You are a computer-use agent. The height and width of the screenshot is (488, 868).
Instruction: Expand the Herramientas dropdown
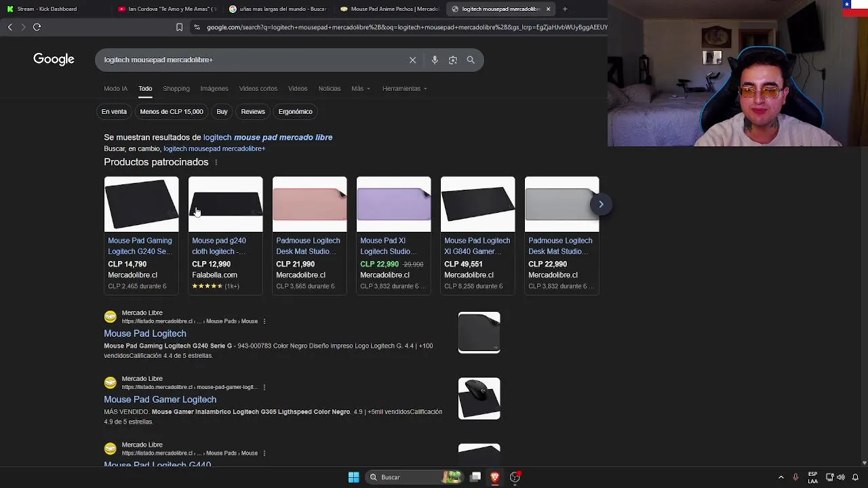click(404, 89)
